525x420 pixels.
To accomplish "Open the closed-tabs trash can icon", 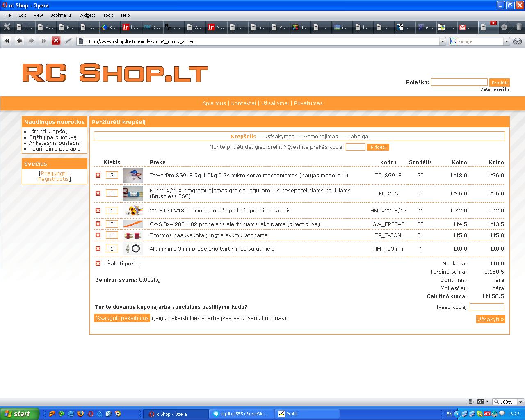I will (519, 27).
